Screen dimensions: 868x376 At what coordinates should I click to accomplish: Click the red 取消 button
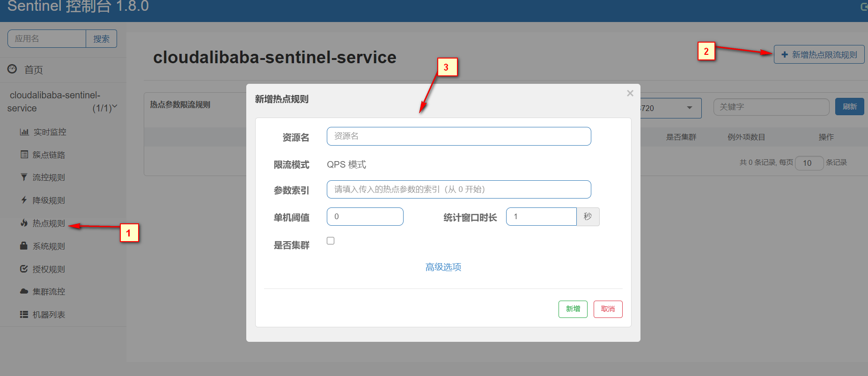608,309
